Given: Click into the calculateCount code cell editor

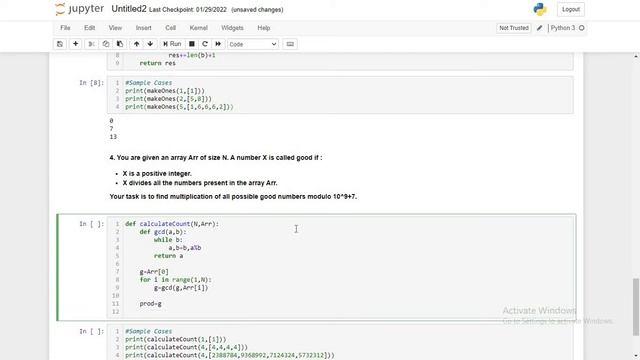Looking at the screenshot, I should pyautogui.click(x=340, y=267).
